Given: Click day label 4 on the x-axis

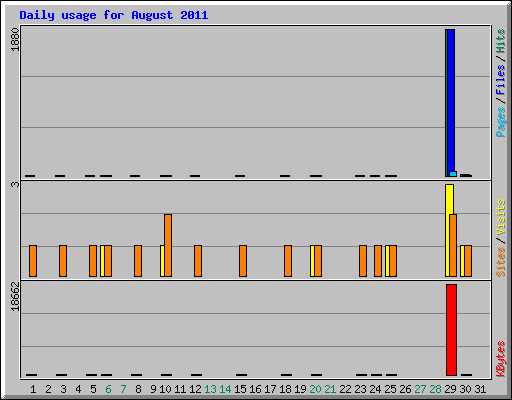Looking at the screenshot, I should pyautogui.click(x=78, y=389).
